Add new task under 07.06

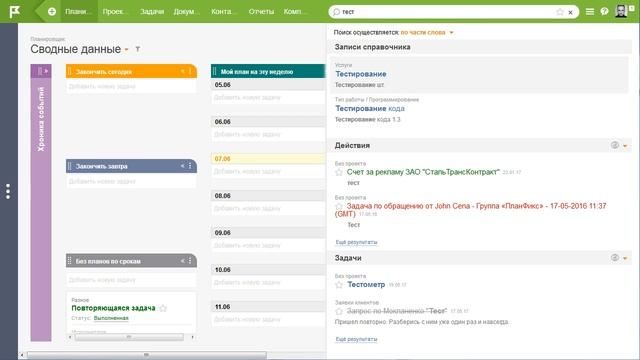pos(269,171)
